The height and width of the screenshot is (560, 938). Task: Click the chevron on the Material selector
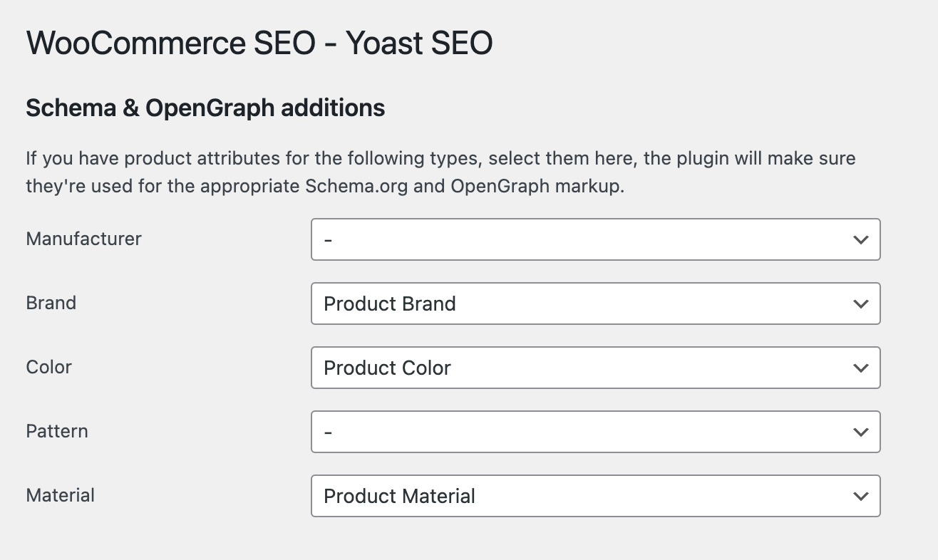tap(860, 496)
